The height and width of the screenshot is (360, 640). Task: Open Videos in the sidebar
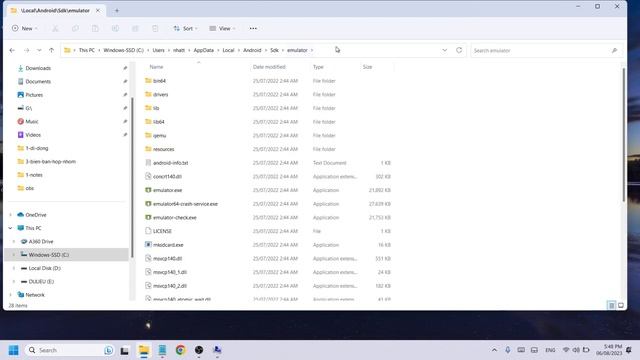pos(33,135)
